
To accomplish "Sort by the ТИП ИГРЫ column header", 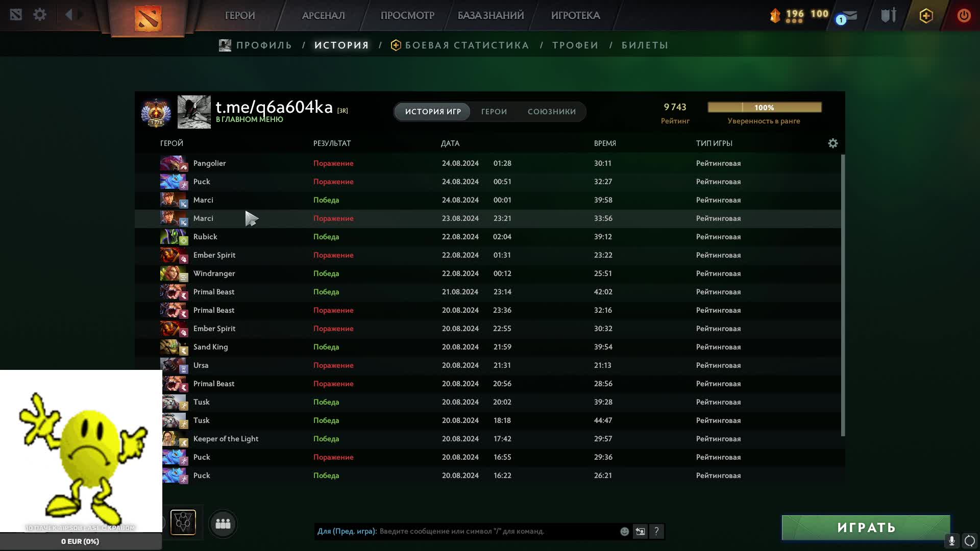I will pyautogui.click(x=714, y=143).
